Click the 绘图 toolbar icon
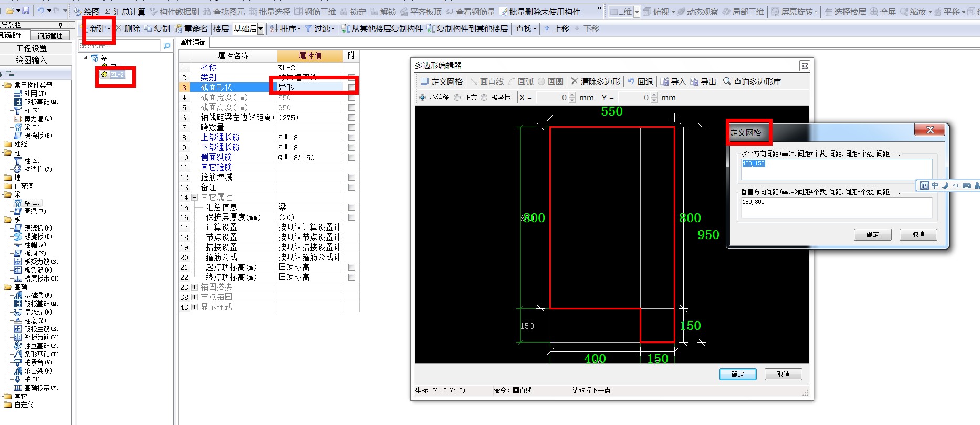The height and width of the screenshot is (425, 980). pos(87,12)
